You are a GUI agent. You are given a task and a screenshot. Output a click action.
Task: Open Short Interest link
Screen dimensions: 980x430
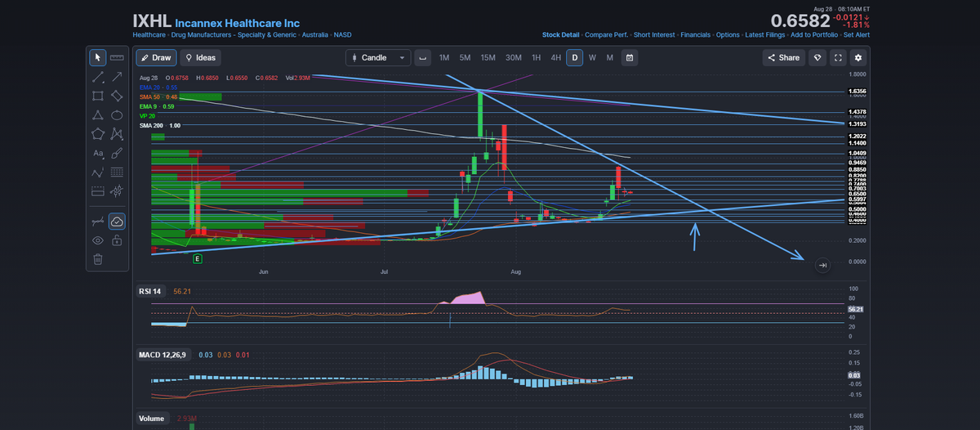click(654, 35)
